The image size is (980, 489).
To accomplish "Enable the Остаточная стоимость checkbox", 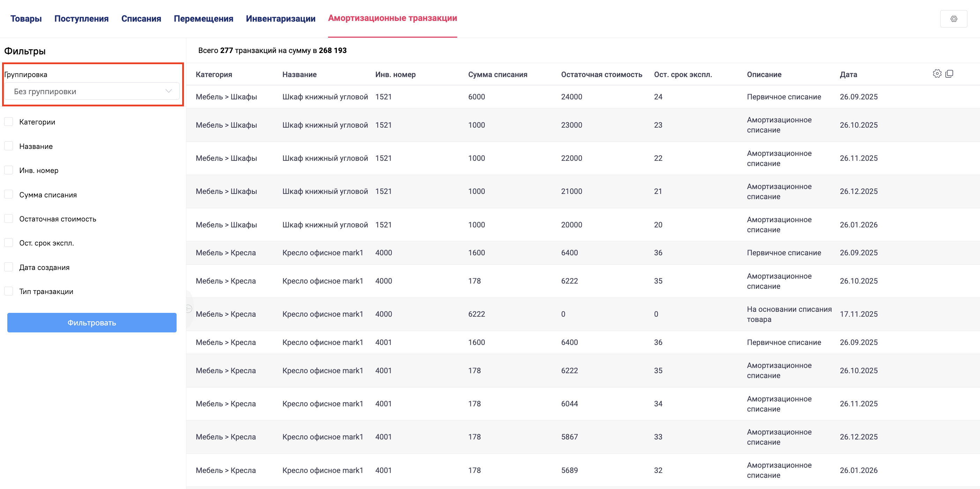I will 9,219.
